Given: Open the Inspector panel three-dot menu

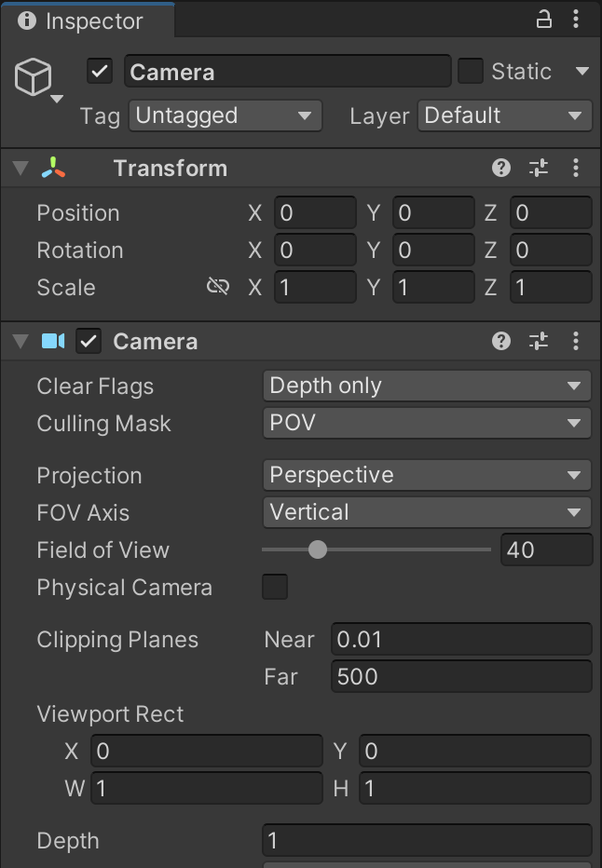Looking at the screenshot, I should (x=577, y=20).
